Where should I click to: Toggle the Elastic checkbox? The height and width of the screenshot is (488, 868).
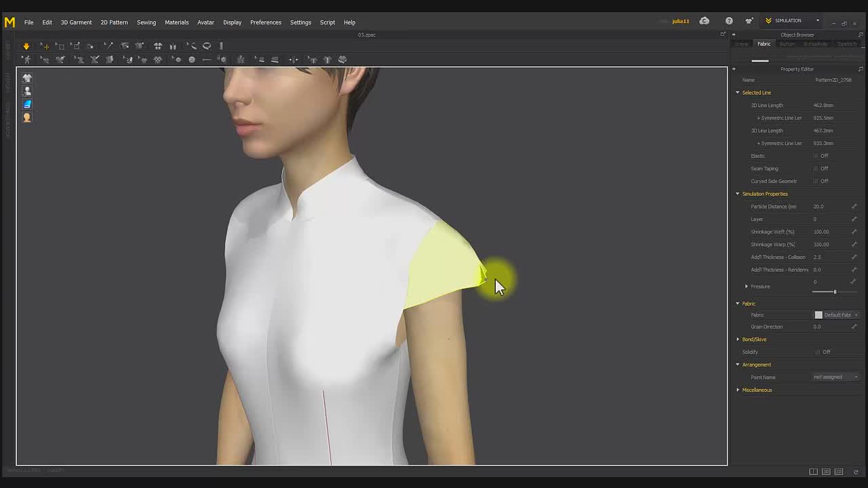816,156
